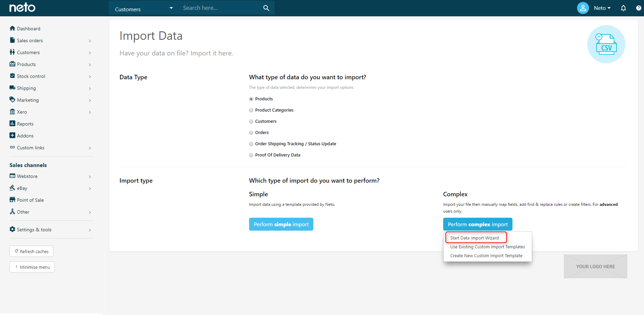Click the Reports chart icon
Screen dimensions: 644x315
pyautogui.click(x=13, y=123)
